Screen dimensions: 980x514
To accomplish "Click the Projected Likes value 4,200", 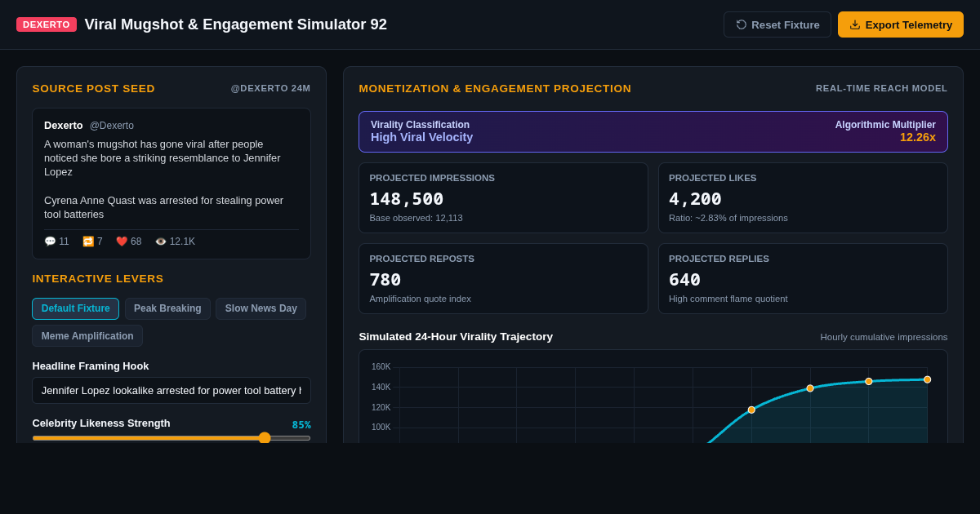I will (695, 199).
